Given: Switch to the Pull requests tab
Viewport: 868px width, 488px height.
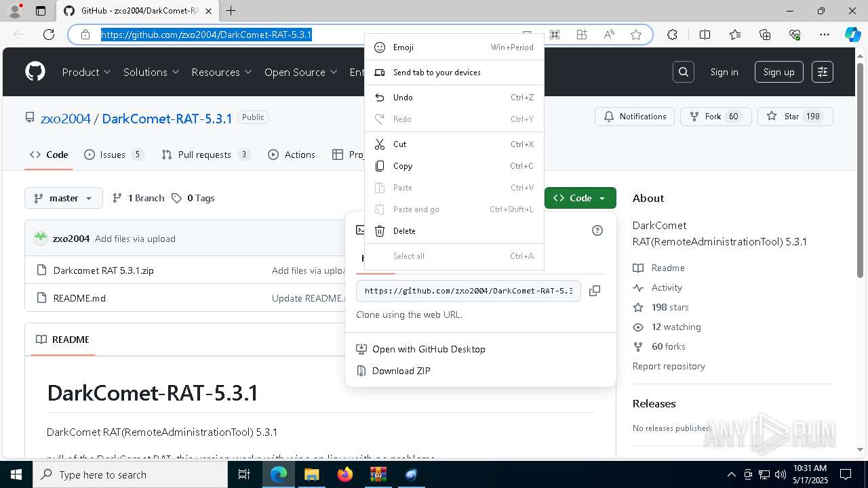Looking at the screenshot, I should coord(205,155).
